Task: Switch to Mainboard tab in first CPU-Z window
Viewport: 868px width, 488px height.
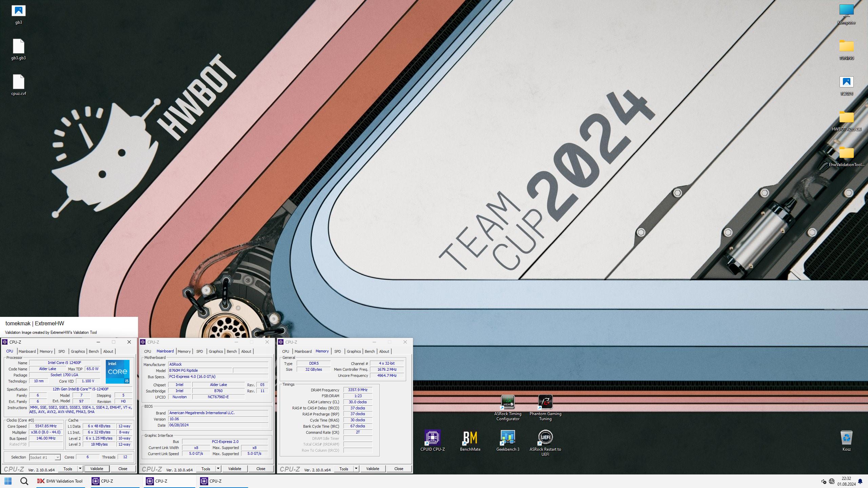Action: pos(27,351)
